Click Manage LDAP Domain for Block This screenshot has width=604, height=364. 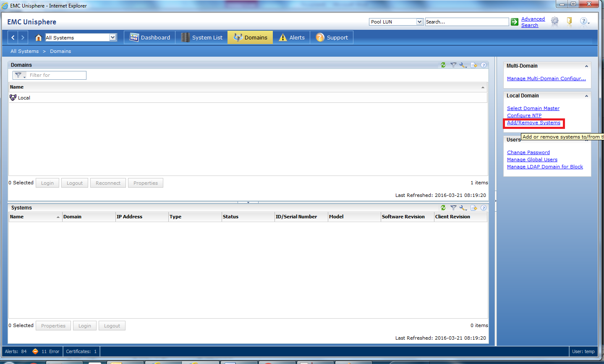pos(545,167)
